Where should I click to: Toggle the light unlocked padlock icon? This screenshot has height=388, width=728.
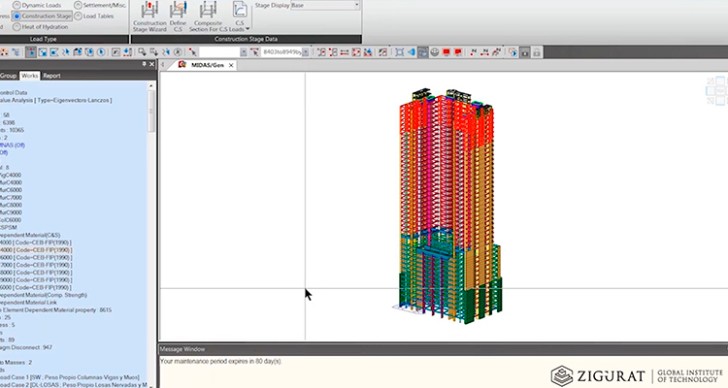point(536,52)
